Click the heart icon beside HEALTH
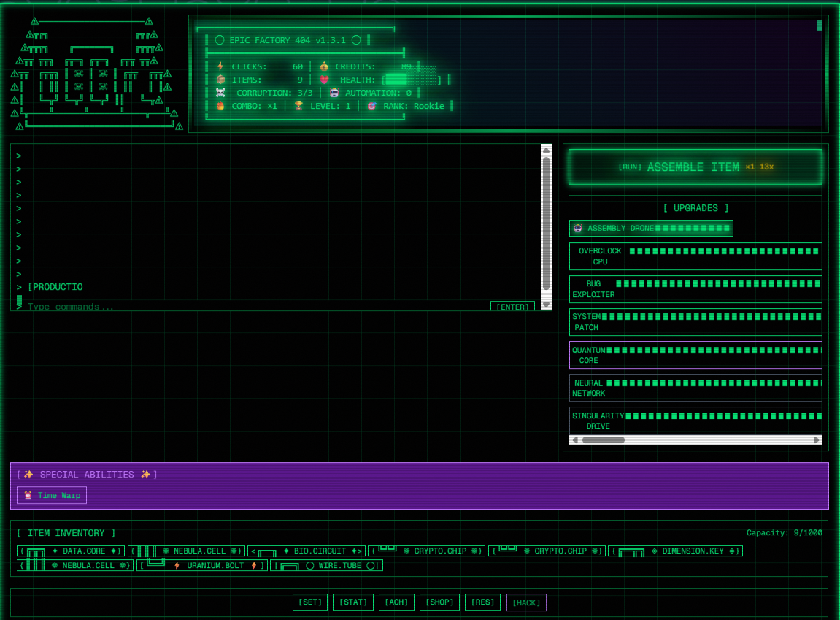The image size is (840, 620). click(x=324, y=80)
